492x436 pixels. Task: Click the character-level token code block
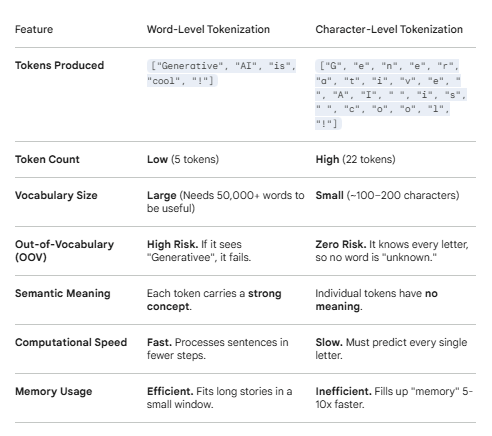tap(391, 94)
